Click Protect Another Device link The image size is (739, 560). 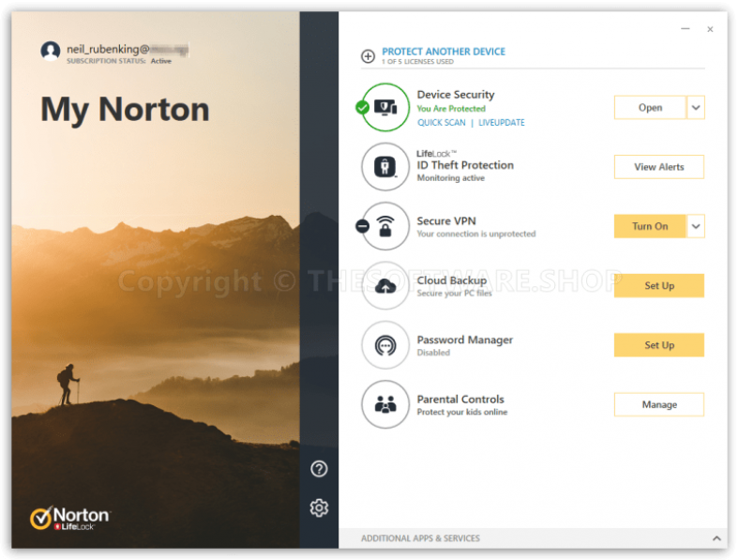(x=444, y=52)
